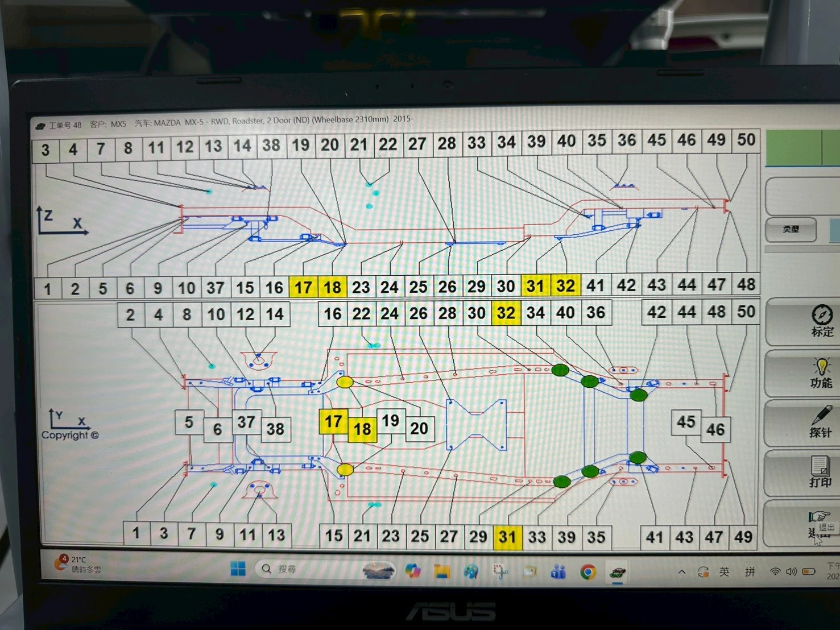Select point 36 in the Y-X top view
The height and width of the screenshot is (630, 840).
tap(596, 312)
